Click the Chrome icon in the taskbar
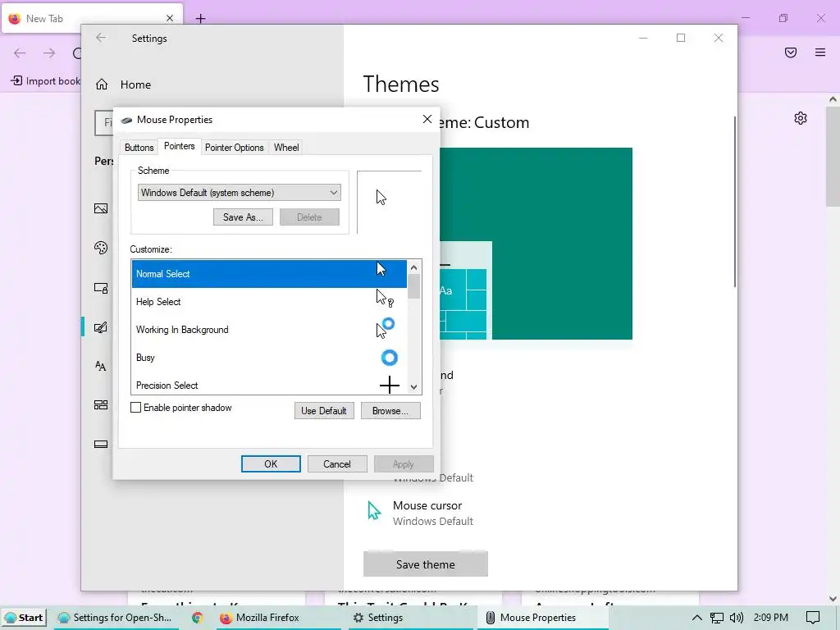This screenshot has height=630, width=840. 197,618
